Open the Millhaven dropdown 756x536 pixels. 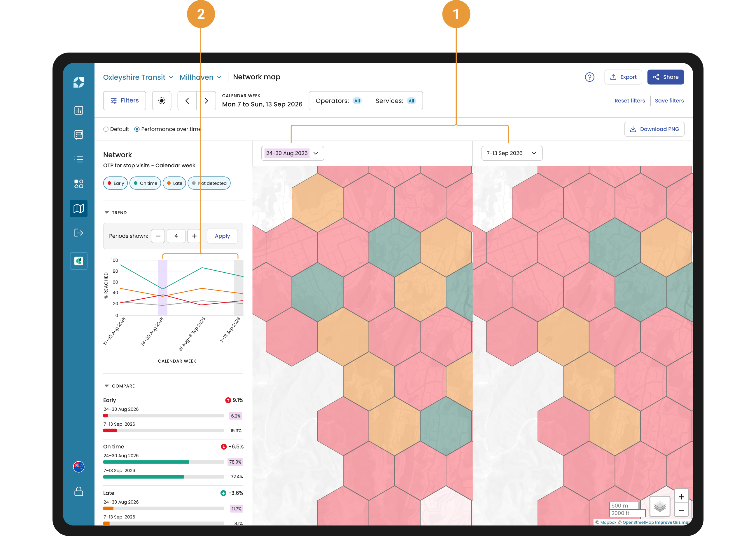pyautogui.click(x=200, y=77)
